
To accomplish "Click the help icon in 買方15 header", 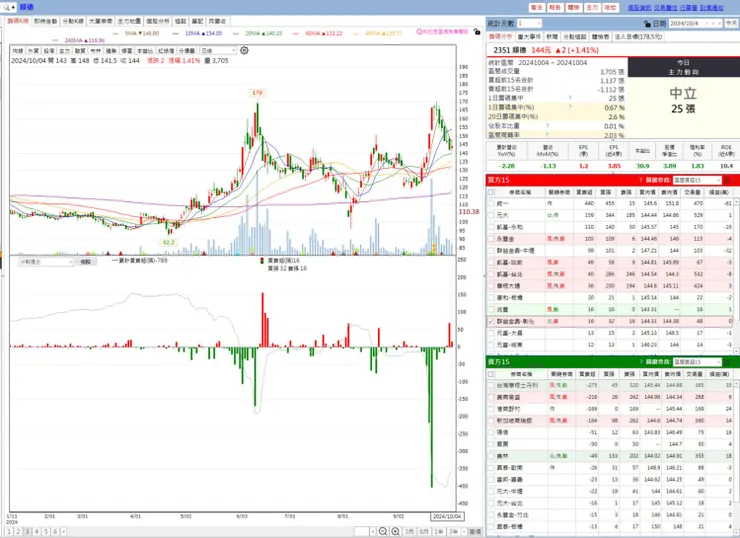I will click(x=641, y=180).
